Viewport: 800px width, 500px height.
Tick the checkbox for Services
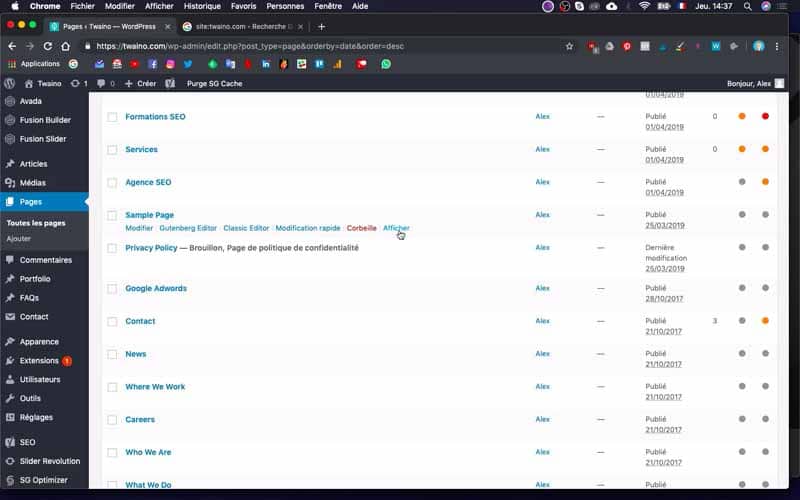click(x=112, y=150)
